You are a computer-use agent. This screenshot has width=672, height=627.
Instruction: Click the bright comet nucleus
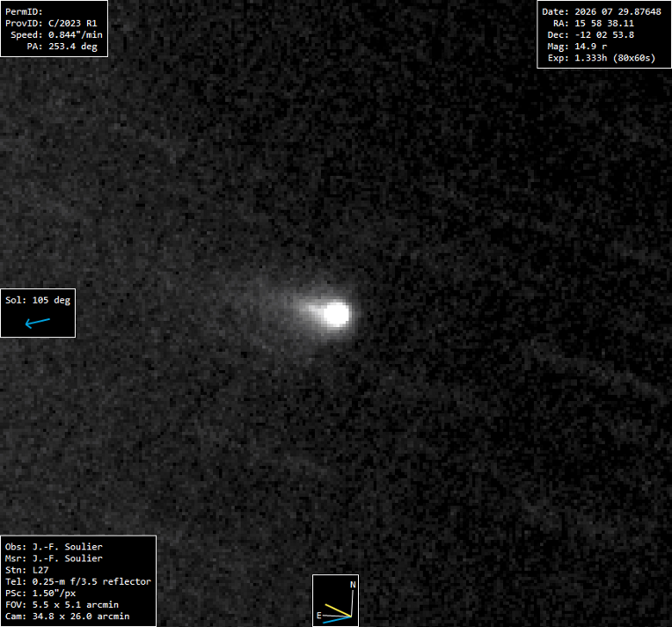(336, 314)
